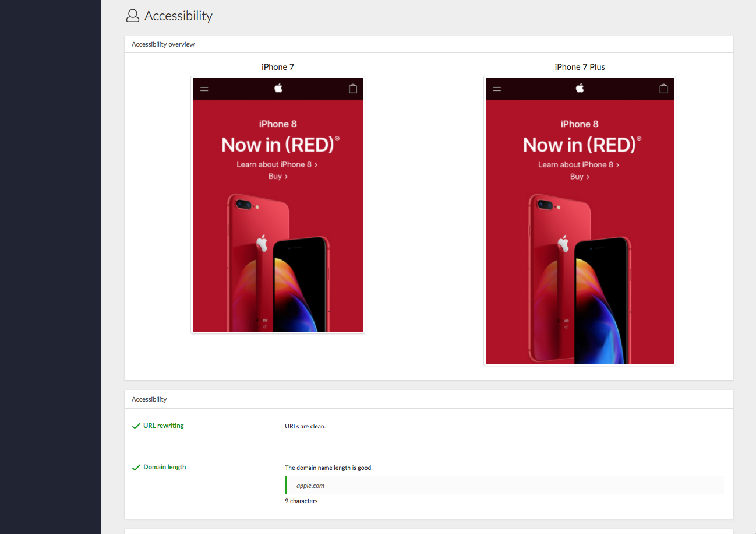Click hamburger menu icon in iPhone 7 preview
The height and width of the screenshot is (534, 756).
(204, 89)
